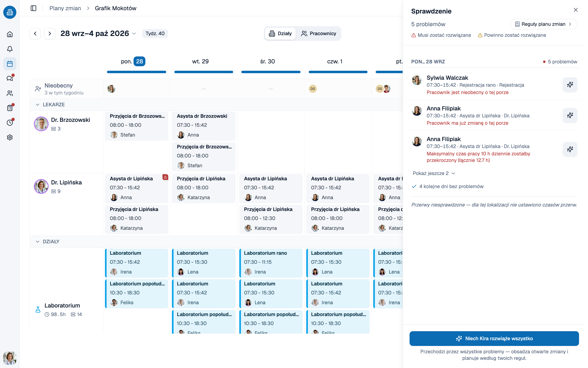
Task: Click the czw. 1 day header
Action: [335, 61]
